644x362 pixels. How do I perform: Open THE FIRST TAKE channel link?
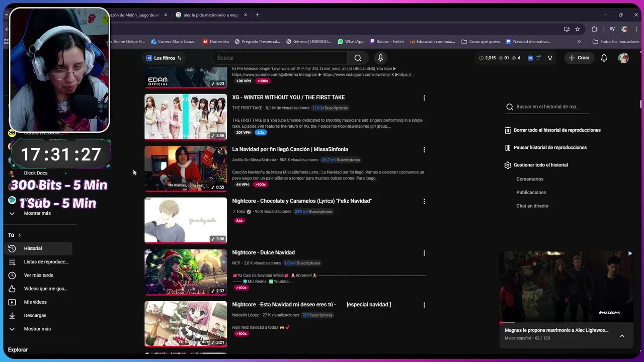pos(247,108)
